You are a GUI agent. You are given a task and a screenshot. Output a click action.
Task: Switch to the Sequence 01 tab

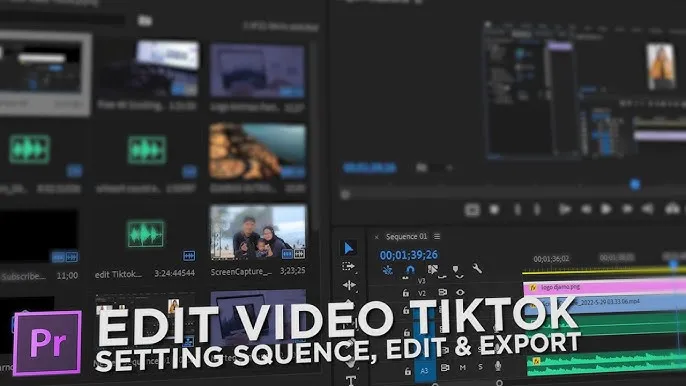tap(406, 236)
